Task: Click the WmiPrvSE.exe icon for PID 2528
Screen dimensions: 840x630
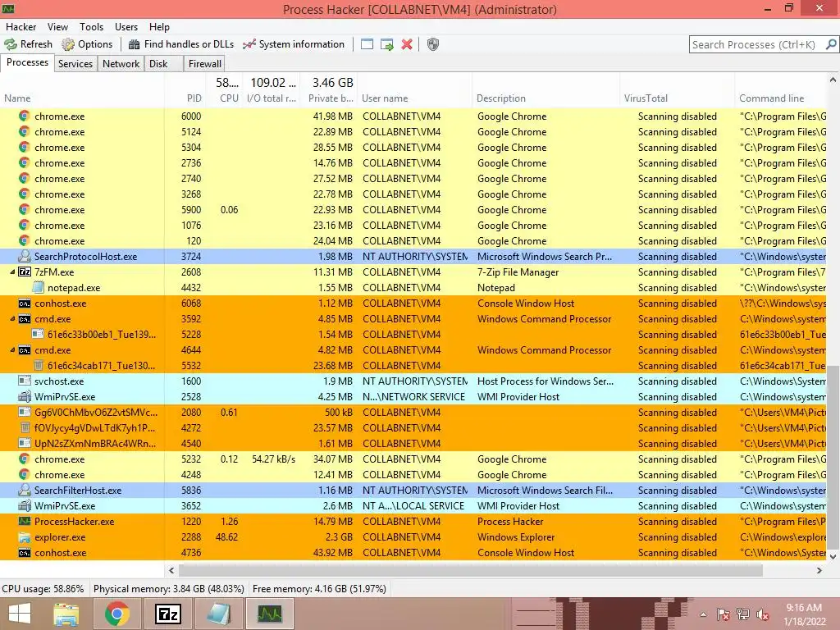Action: point(24,396)
